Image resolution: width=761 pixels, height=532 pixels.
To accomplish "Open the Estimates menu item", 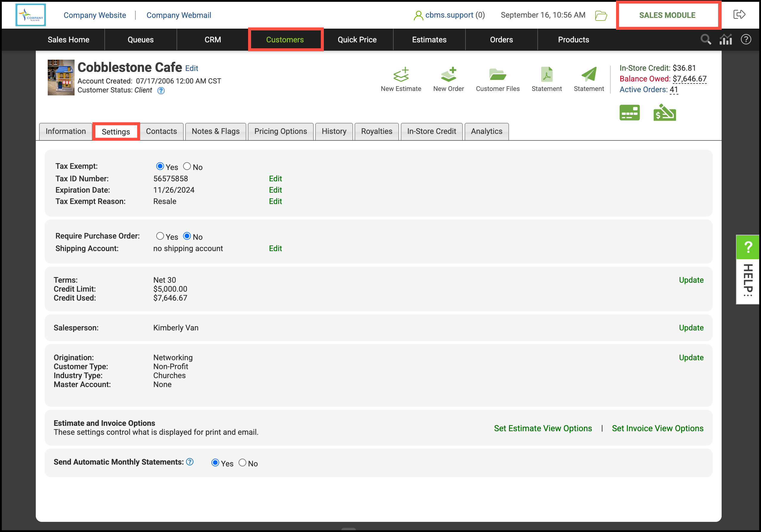I will tap(429, 39).
